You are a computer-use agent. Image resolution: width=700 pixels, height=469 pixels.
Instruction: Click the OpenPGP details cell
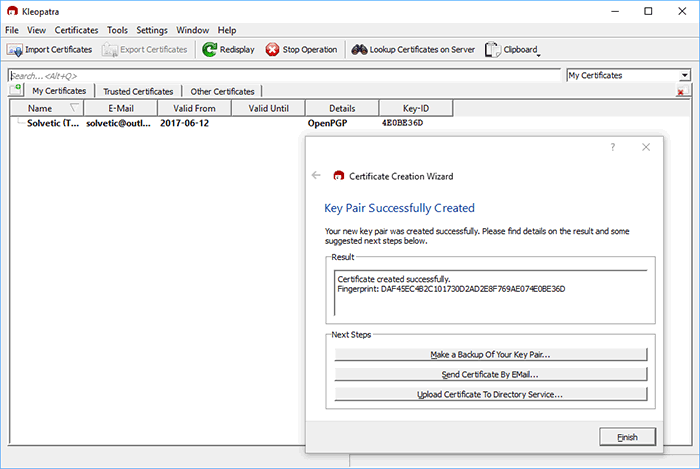click(x=327, y=123)
